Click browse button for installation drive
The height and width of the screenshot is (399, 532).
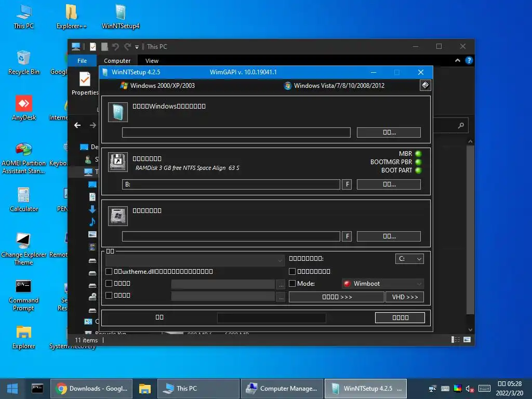[x=389, y=236]
